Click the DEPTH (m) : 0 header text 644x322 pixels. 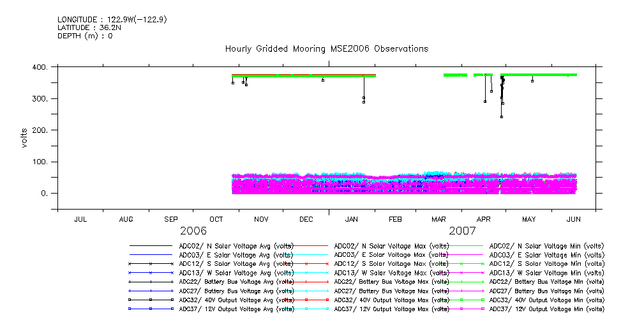pyautogui.click(x=85, y=36)
